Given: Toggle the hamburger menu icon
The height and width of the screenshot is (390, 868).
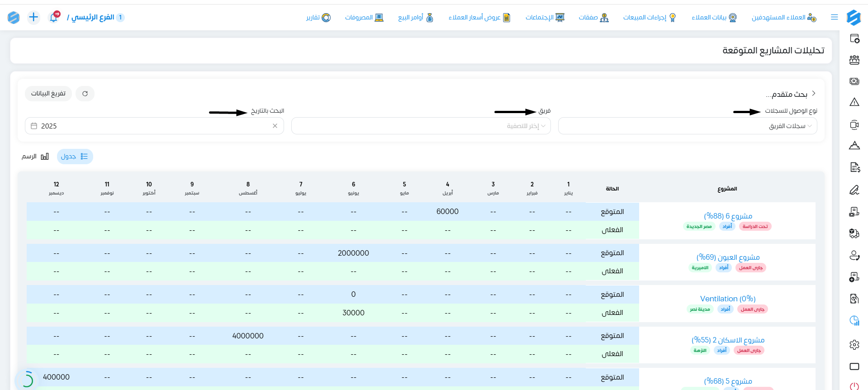Looking at the screenshot, I should [x=835, y=17].
